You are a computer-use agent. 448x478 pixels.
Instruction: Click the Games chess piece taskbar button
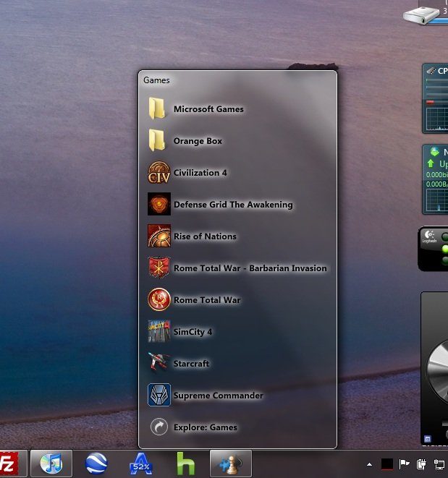tap(231, 464)
